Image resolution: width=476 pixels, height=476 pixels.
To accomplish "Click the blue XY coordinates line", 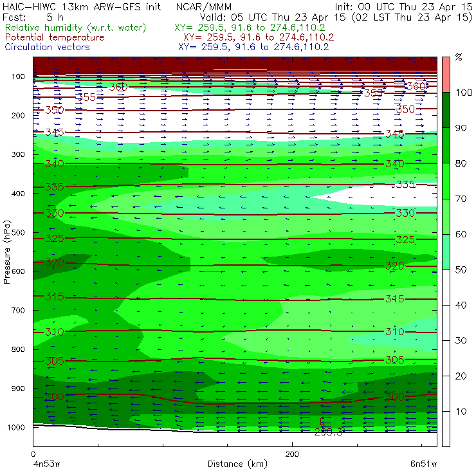I will (253, 47).
